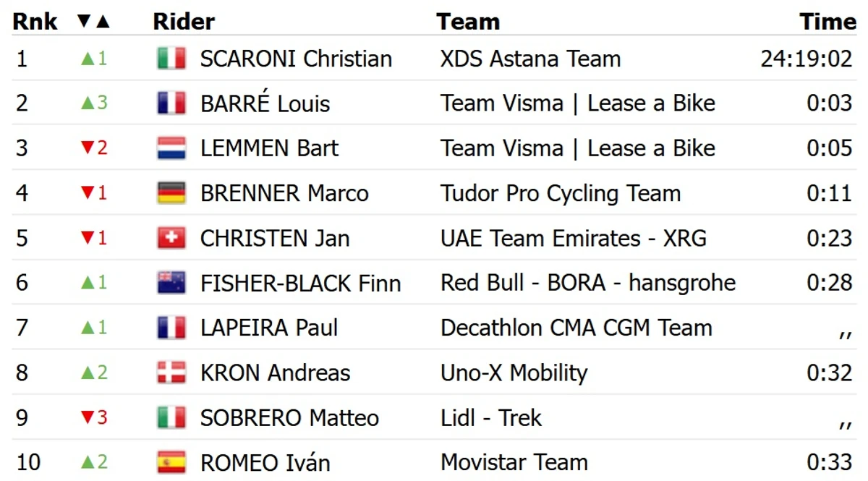This screenshot has width=868, height=481.
Task: Click the Team column header
Action: click(468, 22)
